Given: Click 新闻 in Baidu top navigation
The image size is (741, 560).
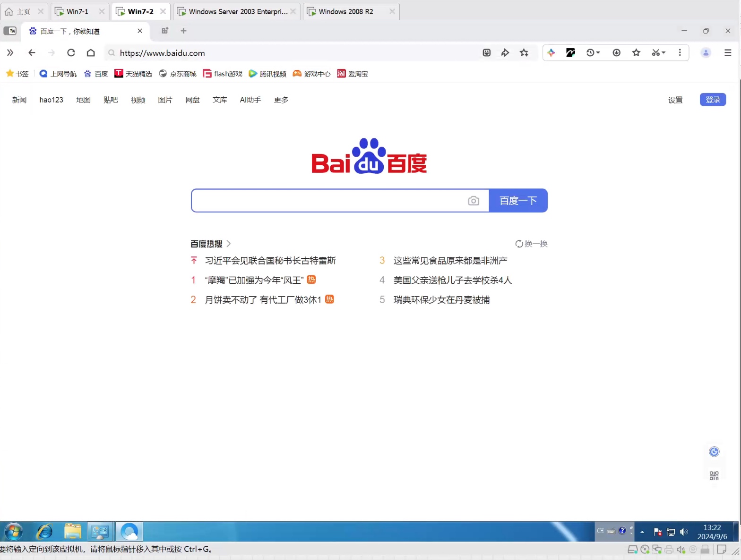Looking at the screenshot, I should pyautogui.click(x=19, y=100).
